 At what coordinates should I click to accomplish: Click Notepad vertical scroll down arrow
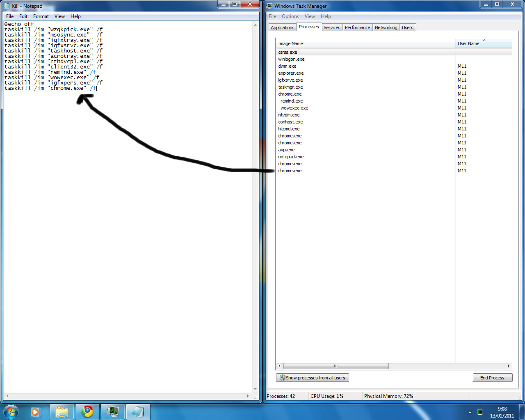pos(255,389)
